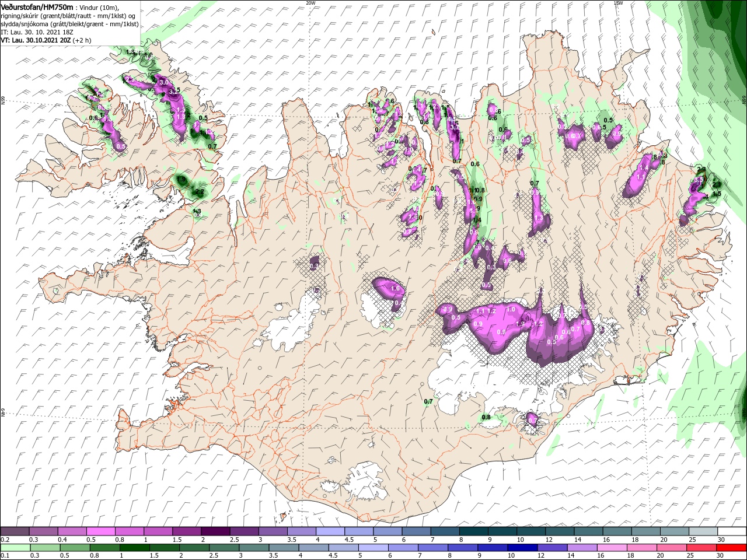Click the pale green 0.1 swatch in the rain scale

(x=15, y=548)
